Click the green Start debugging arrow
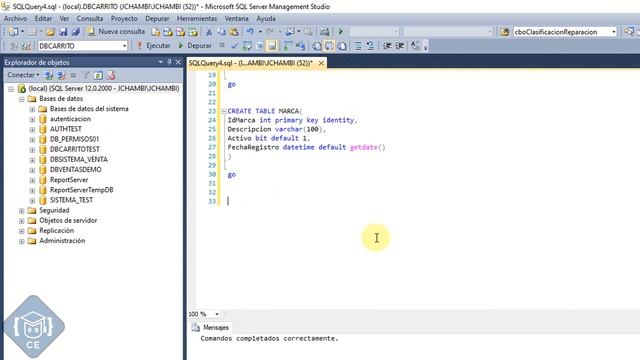 (341, 32)
